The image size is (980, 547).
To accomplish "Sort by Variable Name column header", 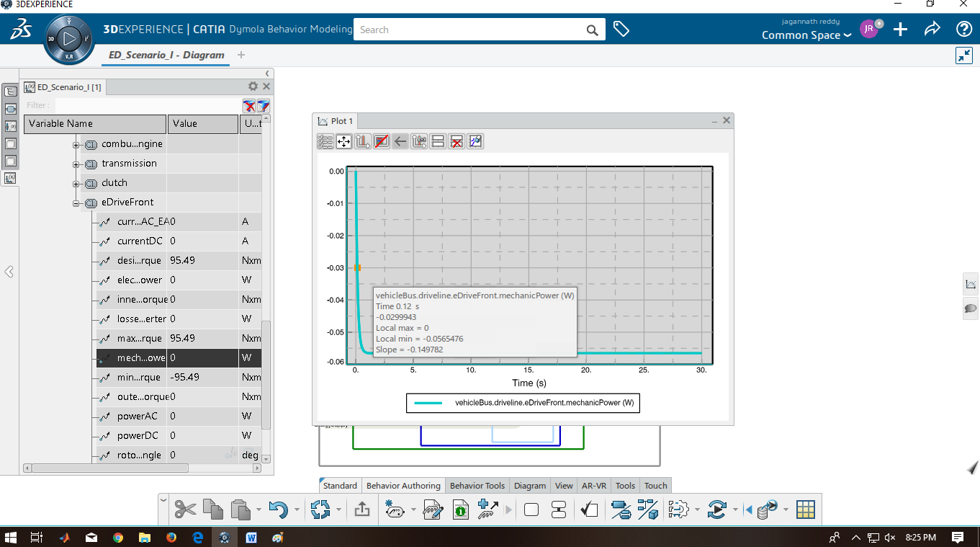I will click(95, 124).
